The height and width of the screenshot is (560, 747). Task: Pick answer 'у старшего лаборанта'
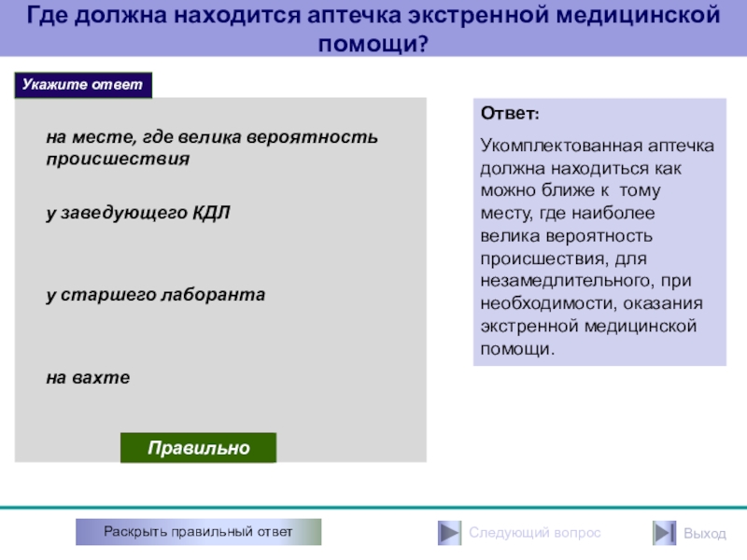click(x=156, y=295)
